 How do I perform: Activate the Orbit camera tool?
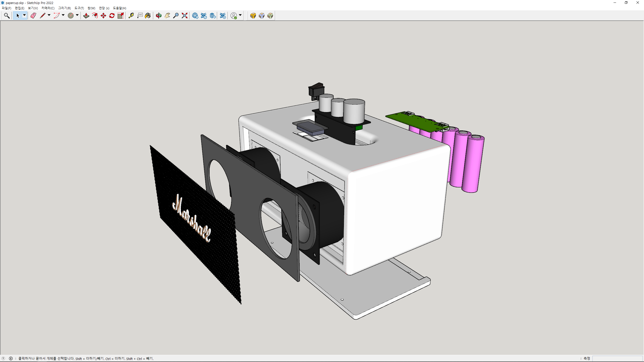[x=158, y=16]
